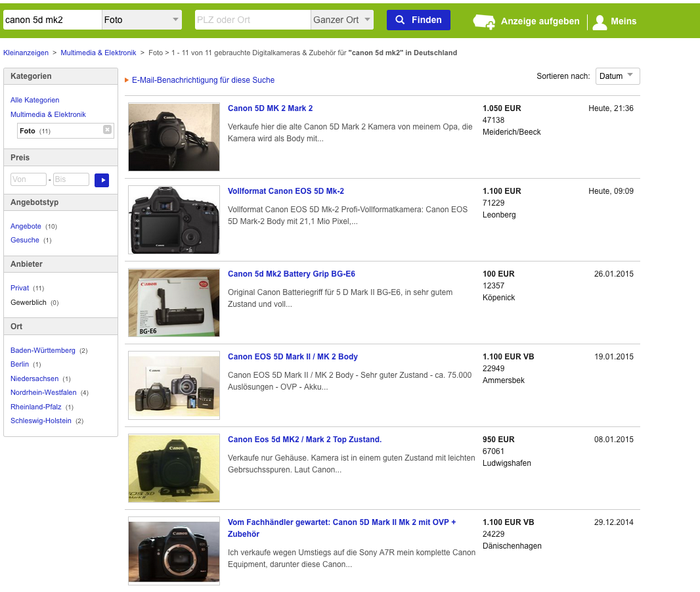Screen dimensions: 700x592
Task: Open listing Canon 5D MK 2 Mark 2
Action: [x=270, y=108]
